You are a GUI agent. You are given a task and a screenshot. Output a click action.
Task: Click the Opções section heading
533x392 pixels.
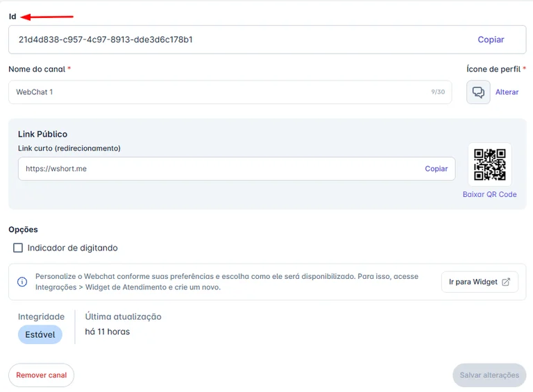23,230
